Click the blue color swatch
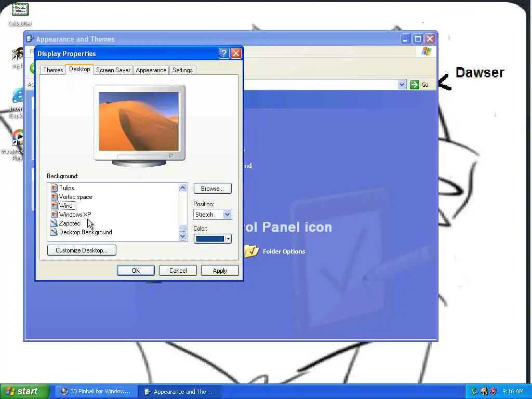This screenshot has width=532, height=399. tap(210, 239)
